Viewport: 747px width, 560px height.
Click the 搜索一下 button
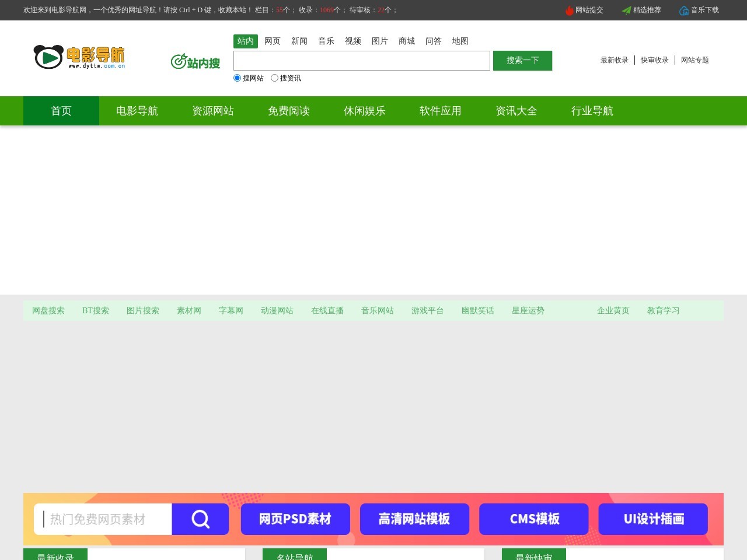coord(522,61)
